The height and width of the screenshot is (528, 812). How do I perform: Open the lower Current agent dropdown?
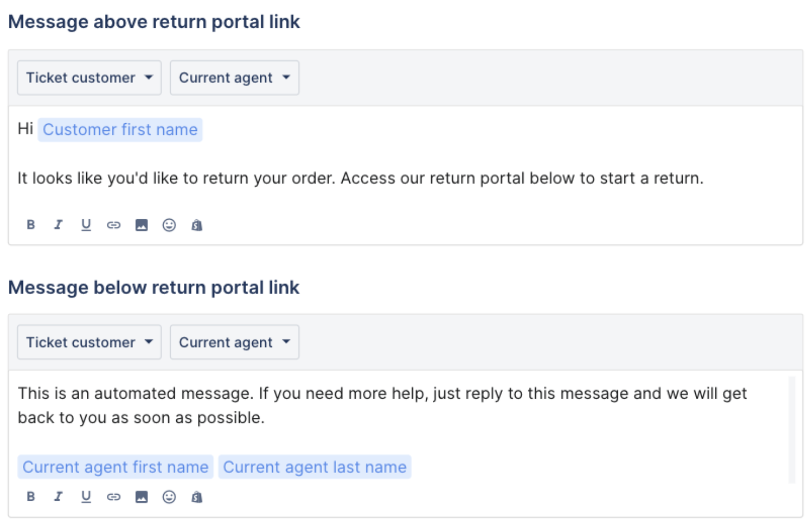pyautogui.click(x=235, y=342)
